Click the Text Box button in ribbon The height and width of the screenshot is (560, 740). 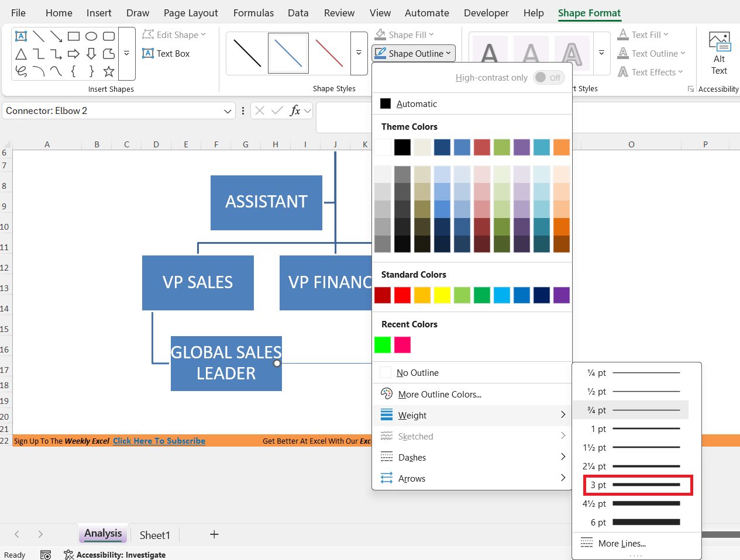[166, 53]
